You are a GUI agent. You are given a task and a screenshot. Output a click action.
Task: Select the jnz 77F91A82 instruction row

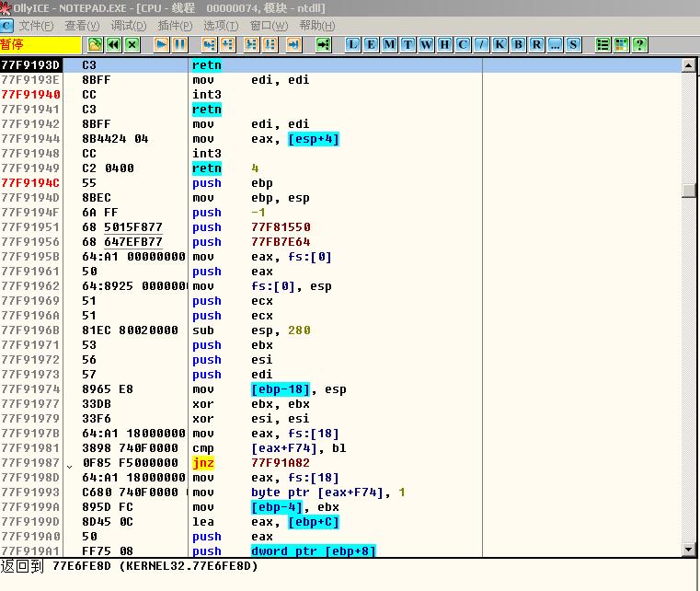[x=276, y=463]
